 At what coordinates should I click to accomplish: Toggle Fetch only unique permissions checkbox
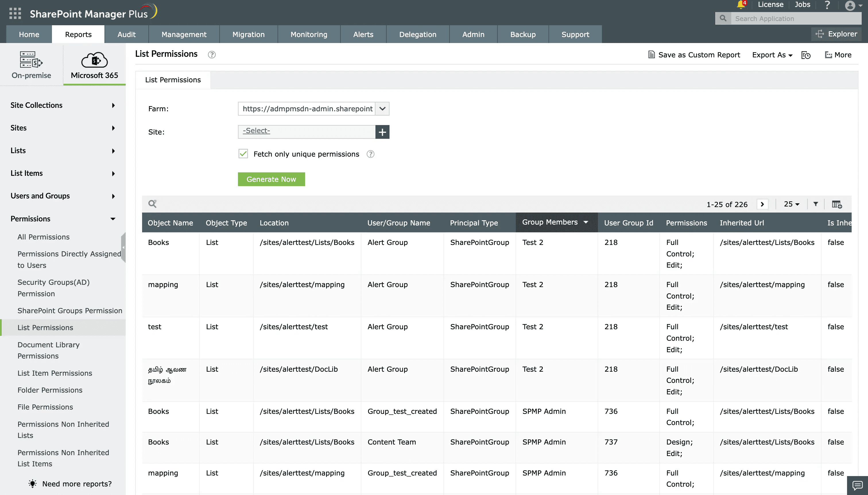[x=243, y=154]
